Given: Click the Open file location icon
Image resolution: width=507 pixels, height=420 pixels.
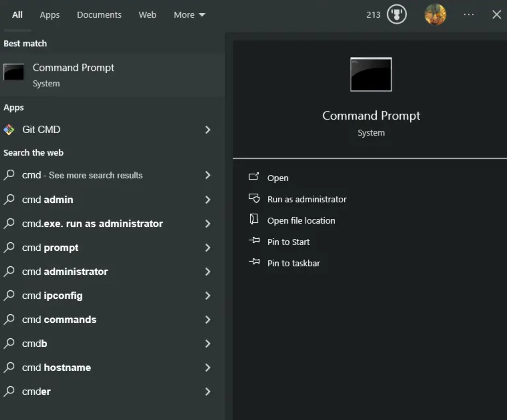Looking at the screenshot, I should click(x=254, y=219).
